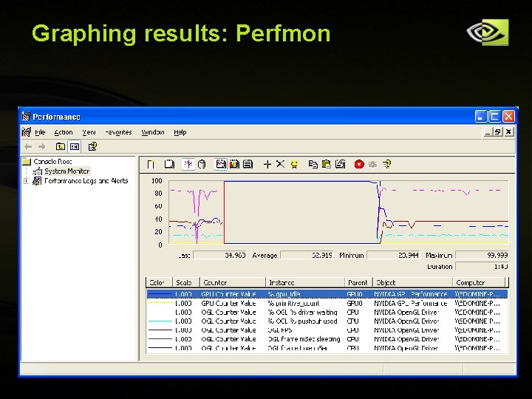Click the red Freeze Display icon
Screen dimensions: 532x399
pos(359,165)
